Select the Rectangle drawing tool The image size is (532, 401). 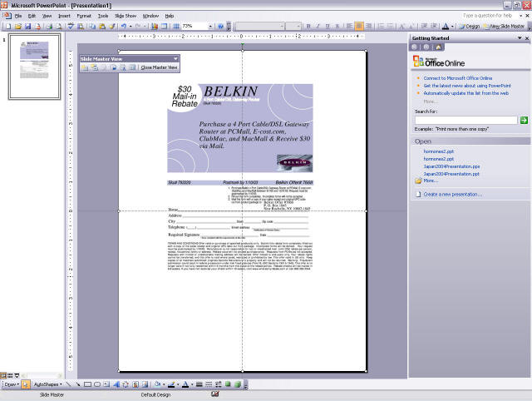point(87,384)
